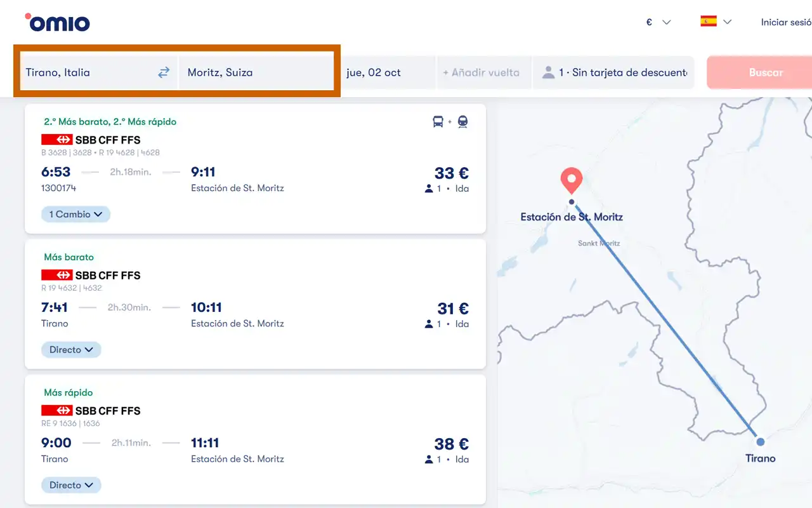Open the euro currency dropdown

pyautogui.click(x=658, y=22)
